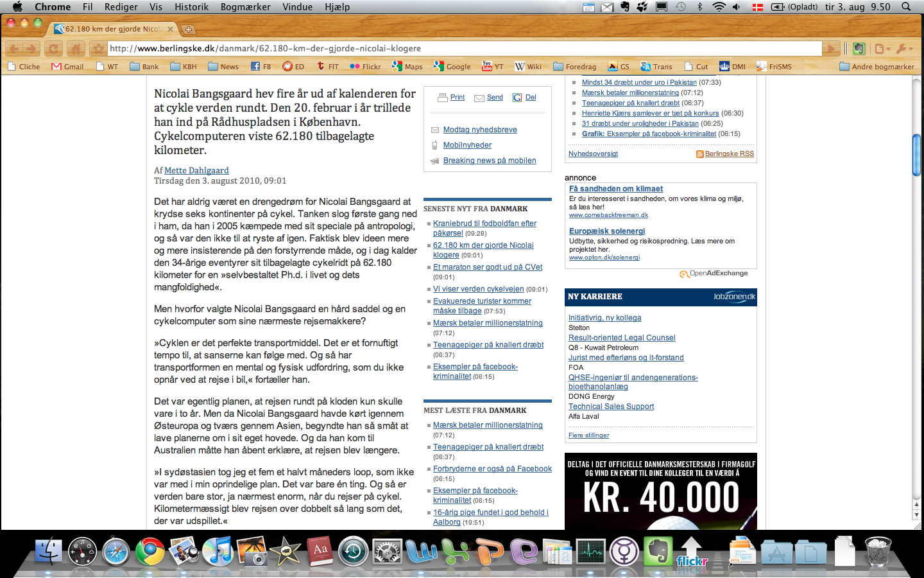The height and width of the screenshot is (578, 924).
Task: Open iMovie star icon in dock
Action: click(x=286, y=551)
